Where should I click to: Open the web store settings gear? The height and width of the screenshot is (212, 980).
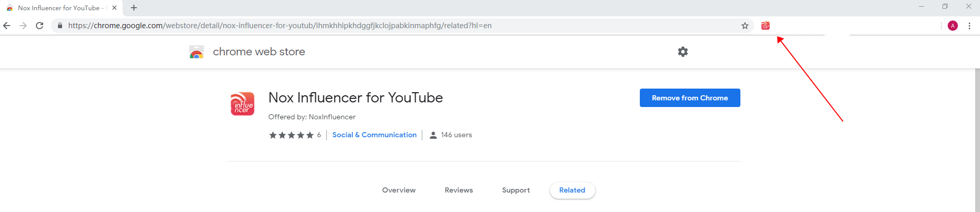pyautogui.click(x=682, y=52)
